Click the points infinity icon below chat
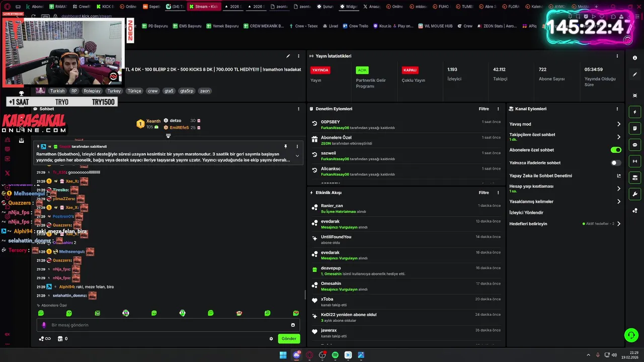Viewport: 644px width, 362px height. (45, 339)
